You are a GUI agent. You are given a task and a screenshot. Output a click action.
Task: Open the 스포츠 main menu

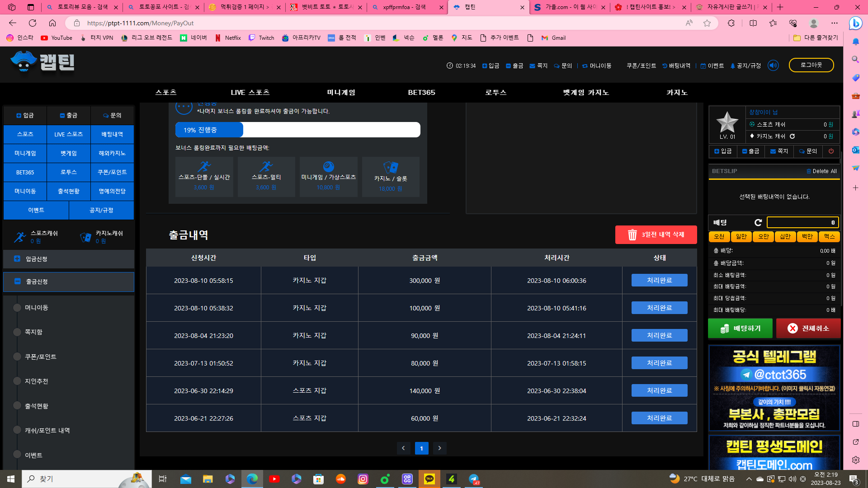tap(166, 93)
